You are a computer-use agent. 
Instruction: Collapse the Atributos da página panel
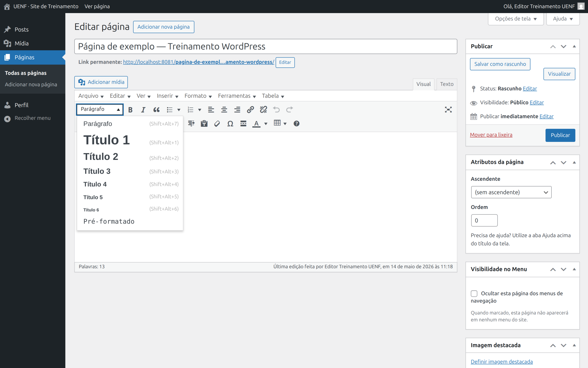click(x=574, y=162)
